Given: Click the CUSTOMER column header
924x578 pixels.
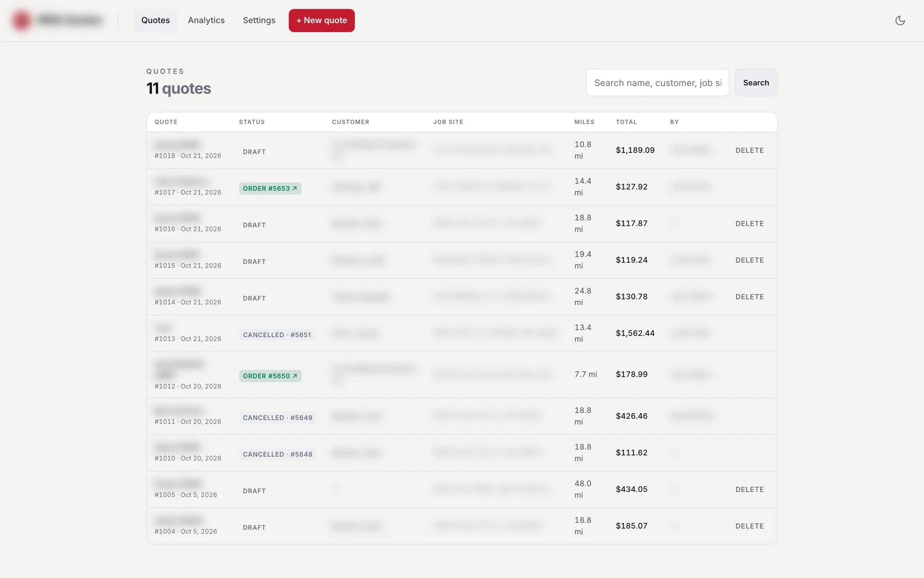Looking at the screenshot, I should (350, 122).
